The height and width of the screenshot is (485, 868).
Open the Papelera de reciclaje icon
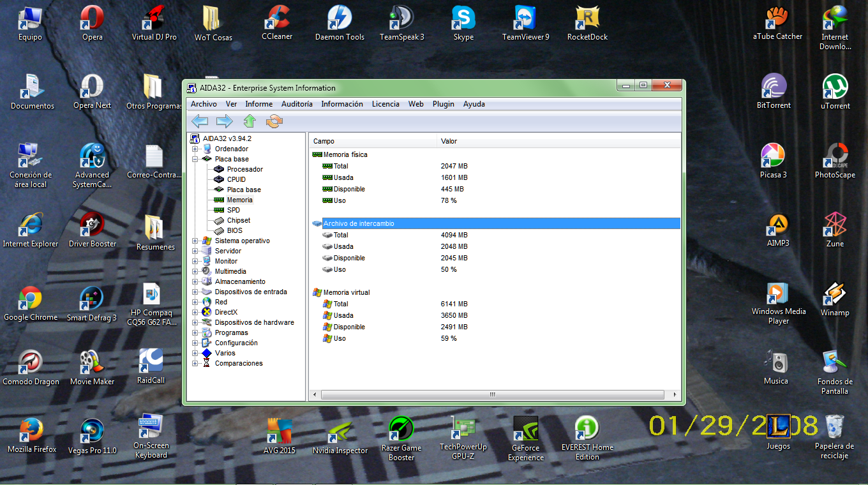coord(834,428)
